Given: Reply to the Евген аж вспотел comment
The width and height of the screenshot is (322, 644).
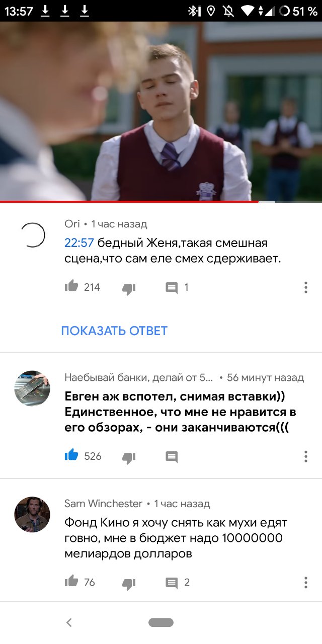Looking at the screenshot, I should pyautogui.click(x=172, y=457).
